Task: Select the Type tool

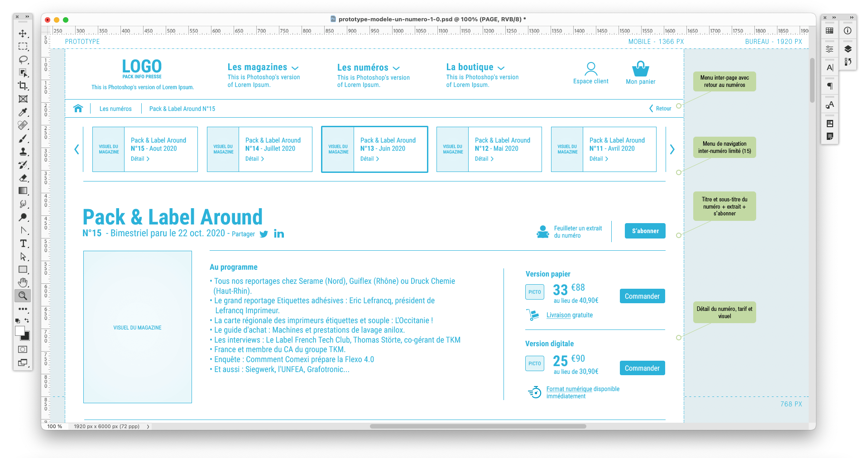Action: [x=23, y=243]
